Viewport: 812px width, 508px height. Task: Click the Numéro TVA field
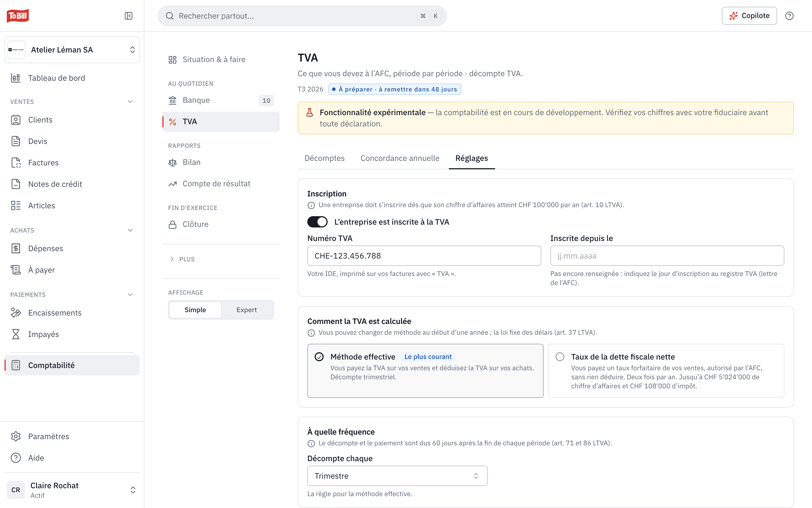[424, 256]
